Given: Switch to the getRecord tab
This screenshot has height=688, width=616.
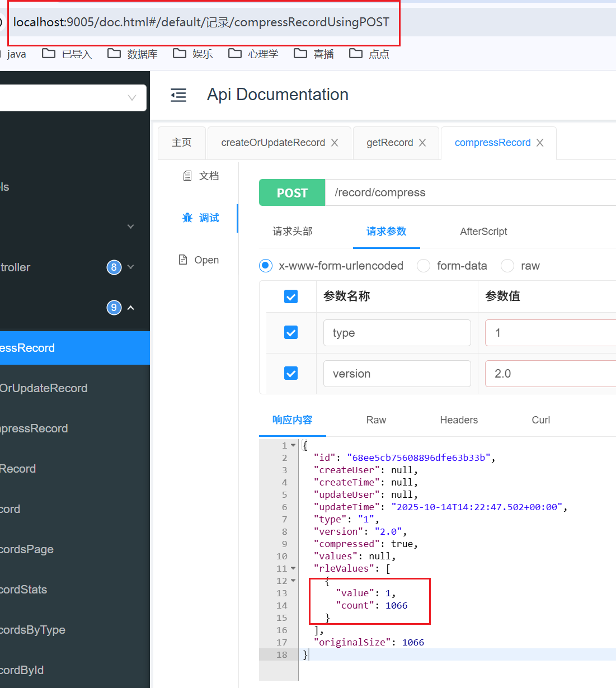Looking at the screenshot, I should (389, 143).
